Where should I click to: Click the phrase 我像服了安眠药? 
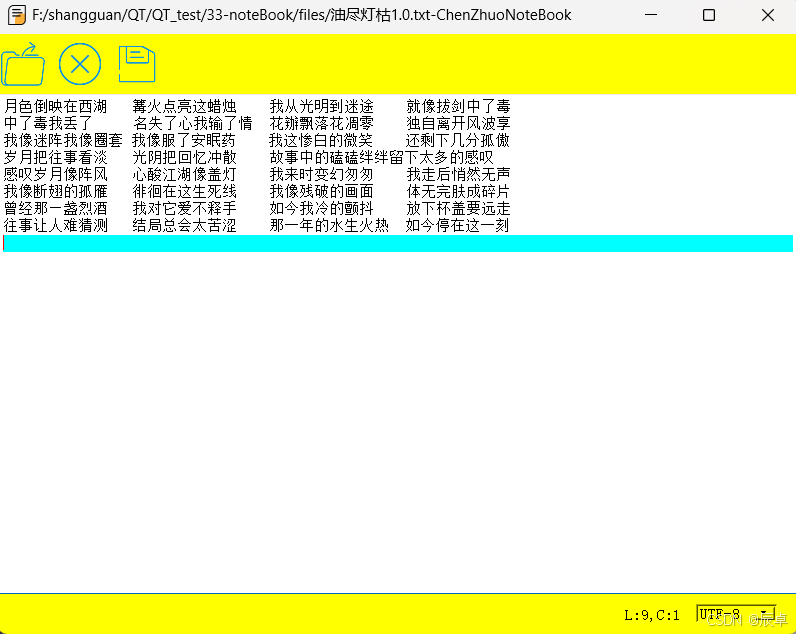(x=184, y=140)
